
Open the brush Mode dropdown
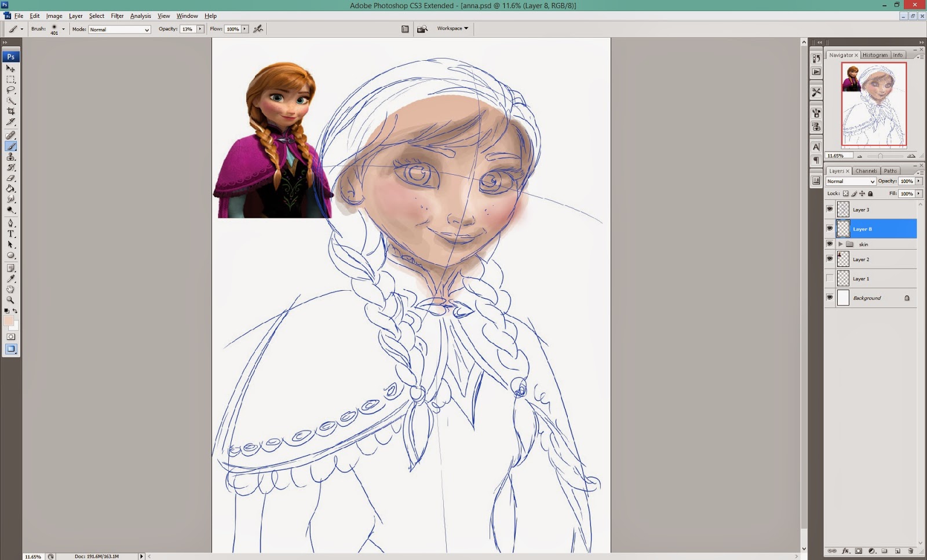119,29
